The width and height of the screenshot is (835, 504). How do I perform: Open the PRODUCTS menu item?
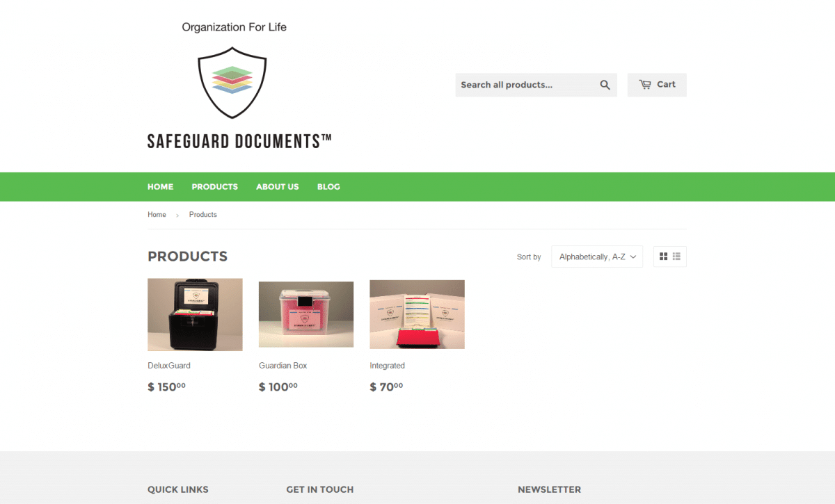point(214,187)
